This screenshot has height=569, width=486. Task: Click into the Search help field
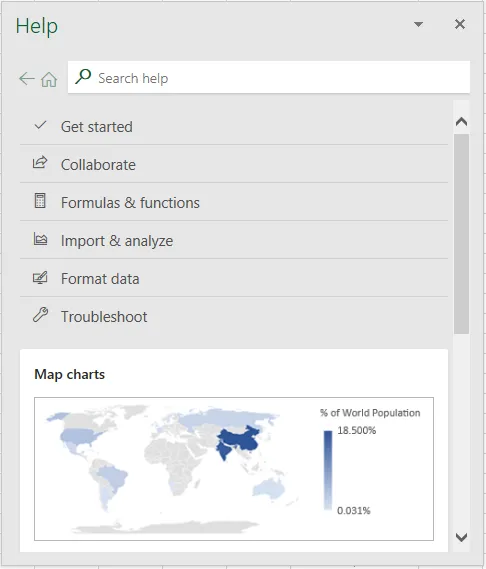(x=269, y=77)
